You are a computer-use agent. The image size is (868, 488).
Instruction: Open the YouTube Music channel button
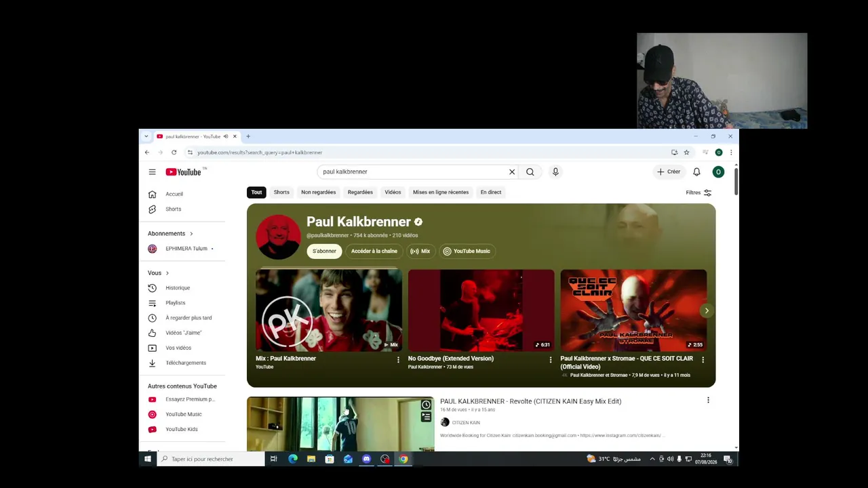click(x=467, y=251)
